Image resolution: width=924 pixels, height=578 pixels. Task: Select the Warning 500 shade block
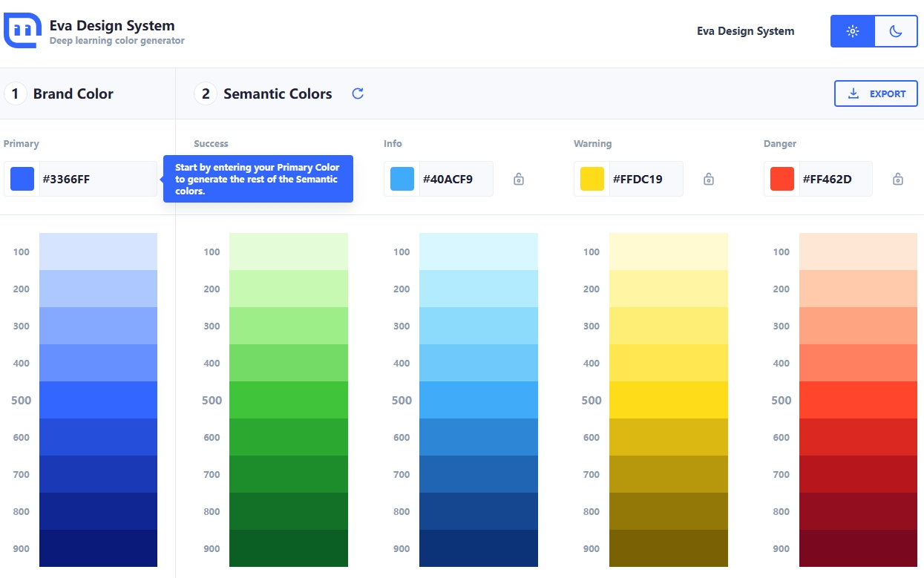point(669,400)
